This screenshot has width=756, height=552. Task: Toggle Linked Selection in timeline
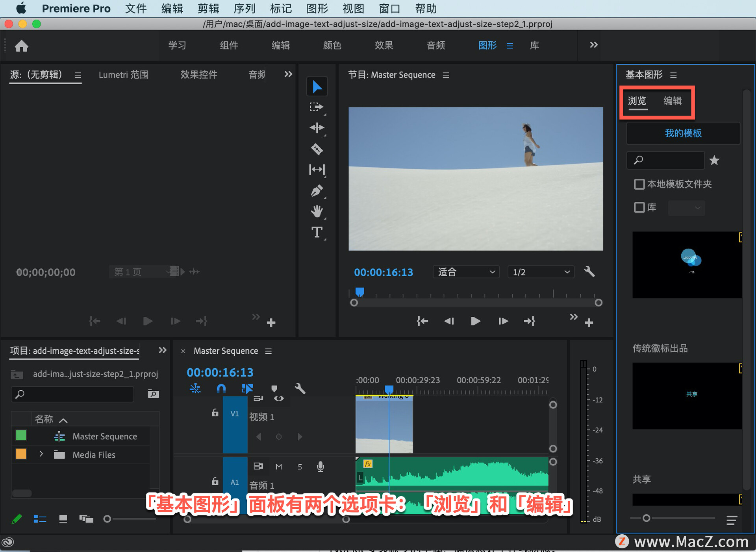(247, 389)
